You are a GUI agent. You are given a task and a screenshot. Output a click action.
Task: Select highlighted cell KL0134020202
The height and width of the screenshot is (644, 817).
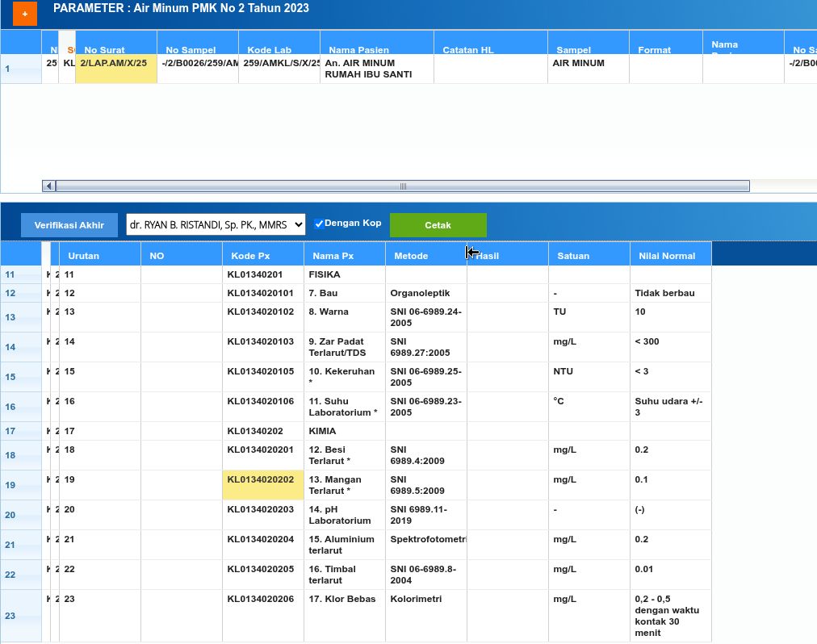(262, 485)
